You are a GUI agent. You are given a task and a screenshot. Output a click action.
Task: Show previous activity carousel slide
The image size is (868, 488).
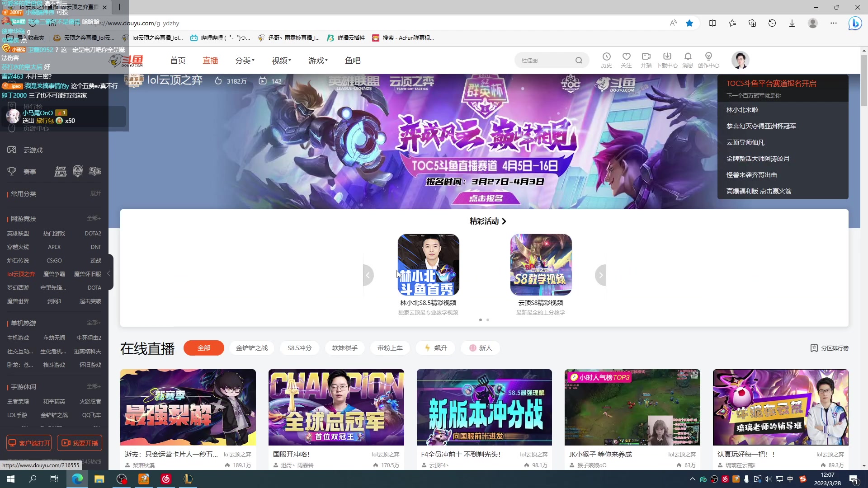pyautogui.click(x=368, y=275)
